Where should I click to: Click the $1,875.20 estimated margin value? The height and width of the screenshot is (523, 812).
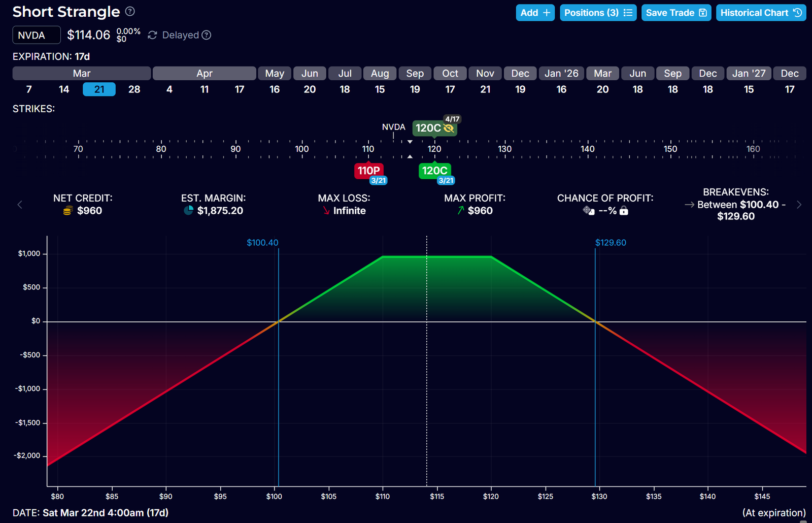coord(220,211)
